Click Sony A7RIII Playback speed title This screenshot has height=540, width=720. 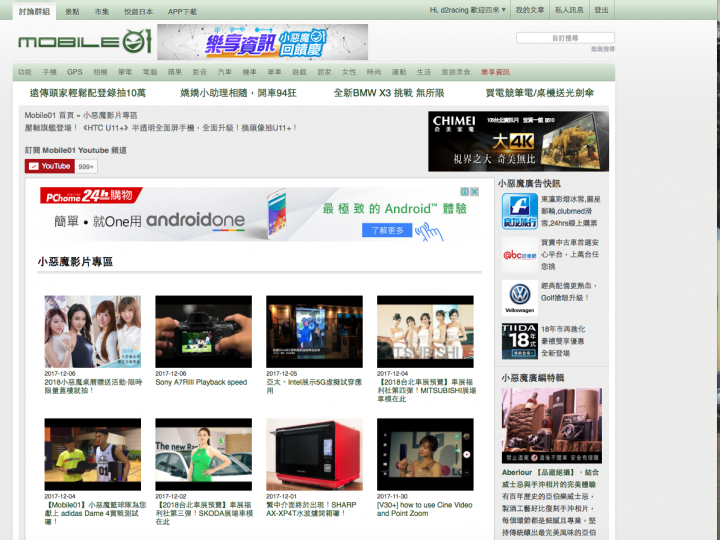201,382
